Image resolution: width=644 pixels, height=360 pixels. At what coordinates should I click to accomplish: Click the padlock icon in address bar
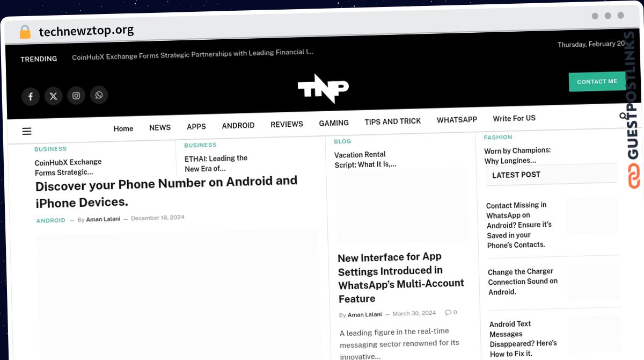(x=25, y=32)
